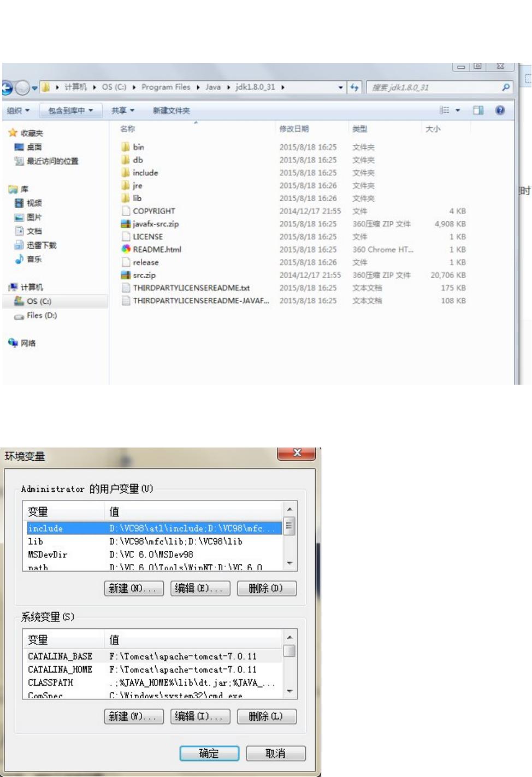Open the bin folder
This screenshot has height=777, width=532.
tap(138, 147)
